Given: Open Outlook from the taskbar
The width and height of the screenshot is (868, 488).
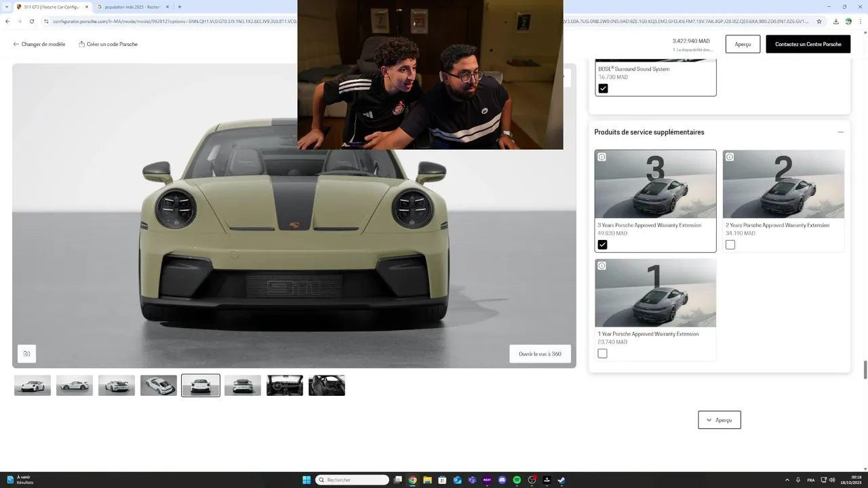Looking at the screenshot, I should 457,480.
